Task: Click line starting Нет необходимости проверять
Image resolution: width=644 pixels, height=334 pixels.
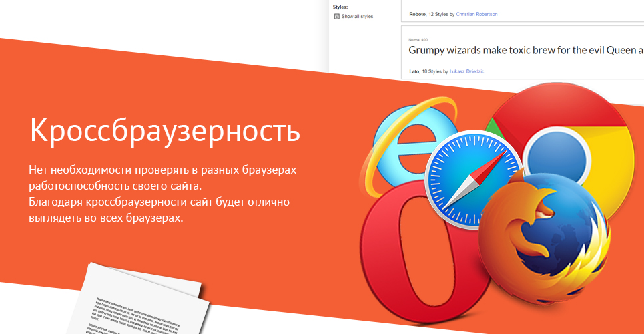Action: (162, 170)
